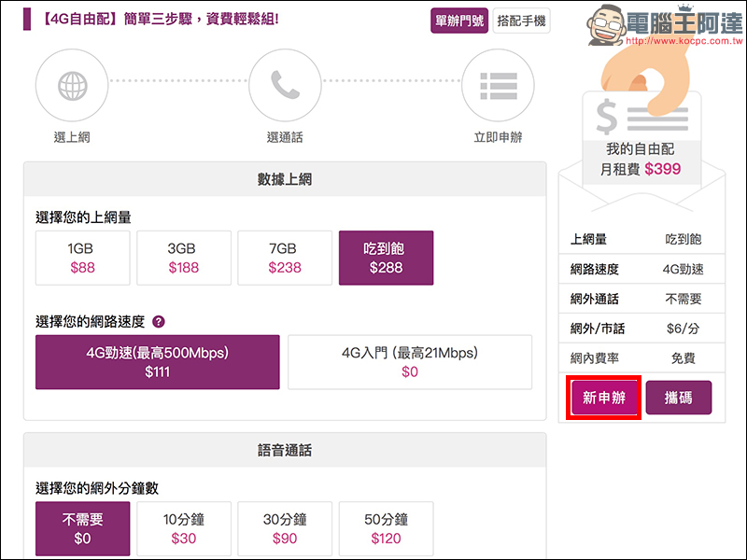Screen dimensions: 747x560
Task: Click the question mark help icon beside 網路速度
Action: (x=159, y=322)
